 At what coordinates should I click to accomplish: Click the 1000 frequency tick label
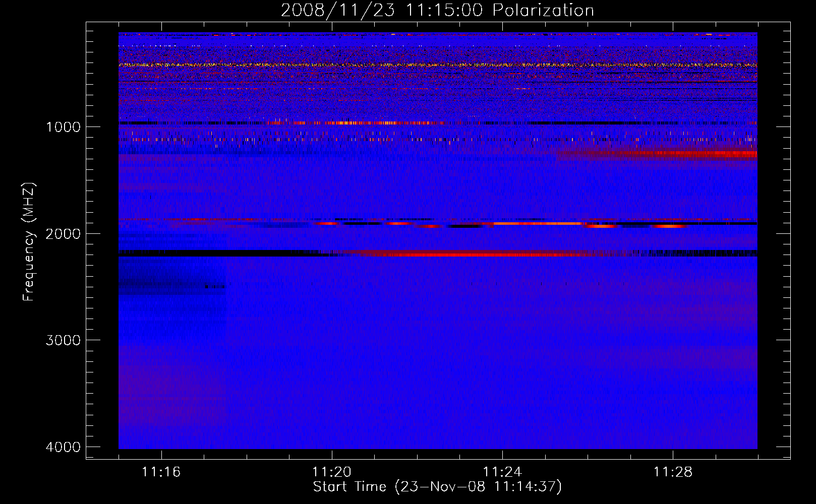(x=63, y=127)
